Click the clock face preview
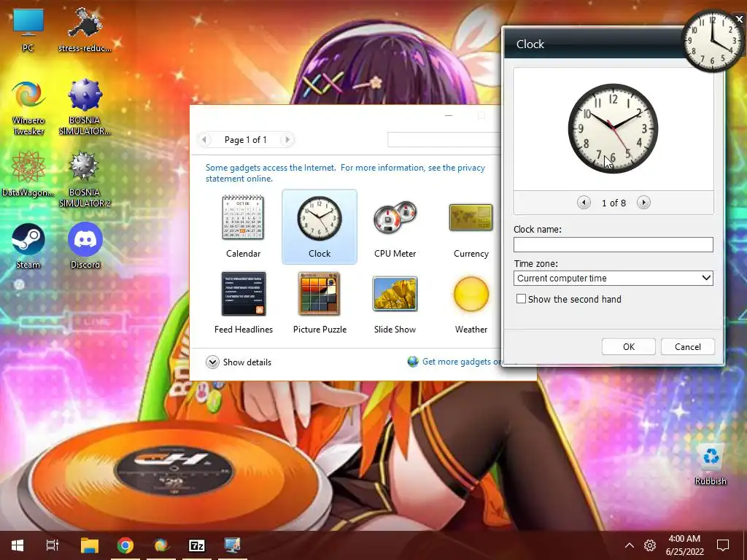This screenshot has height=560, width=747. click(613, 128)
